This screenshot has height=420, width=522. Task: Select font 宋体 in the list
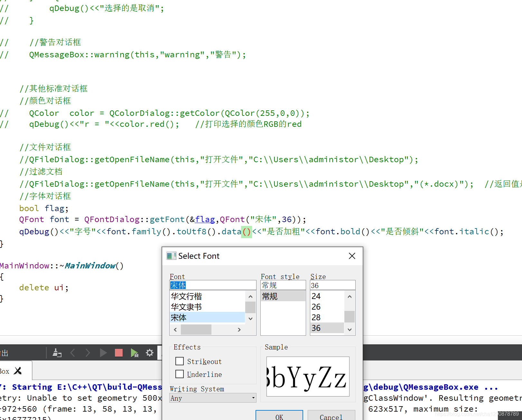point(207,317)
